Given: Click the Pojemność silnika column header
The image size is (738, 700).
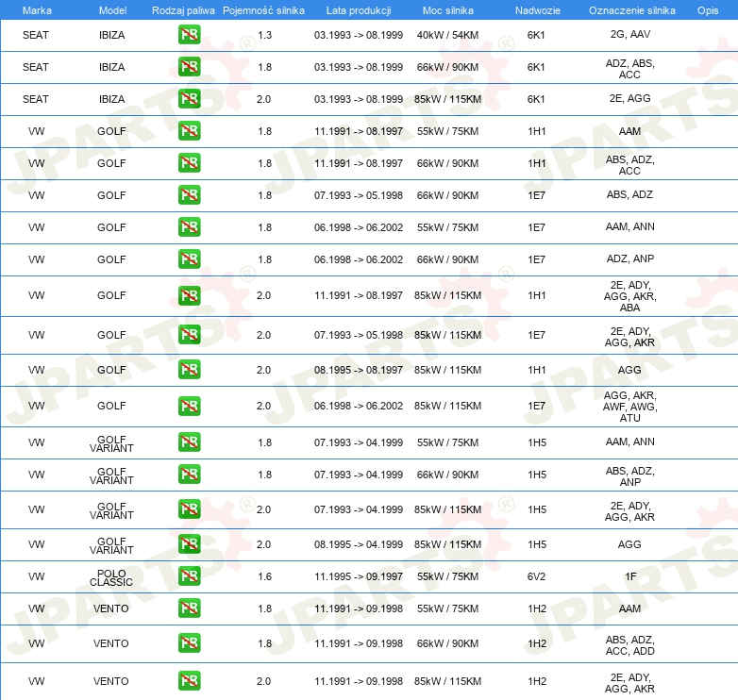Looking at the screenshot, I should [x=263, y=10].
